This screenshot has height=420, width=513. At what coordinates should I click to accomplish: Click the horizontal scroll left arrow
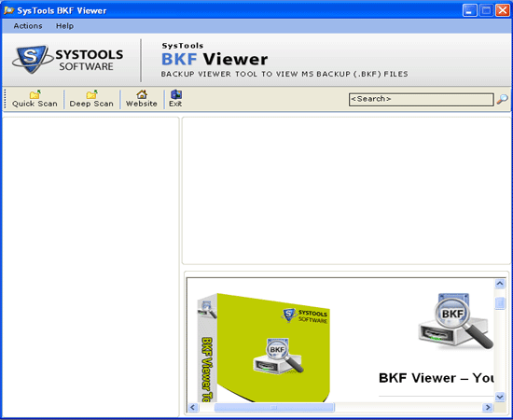pos(193,407)
